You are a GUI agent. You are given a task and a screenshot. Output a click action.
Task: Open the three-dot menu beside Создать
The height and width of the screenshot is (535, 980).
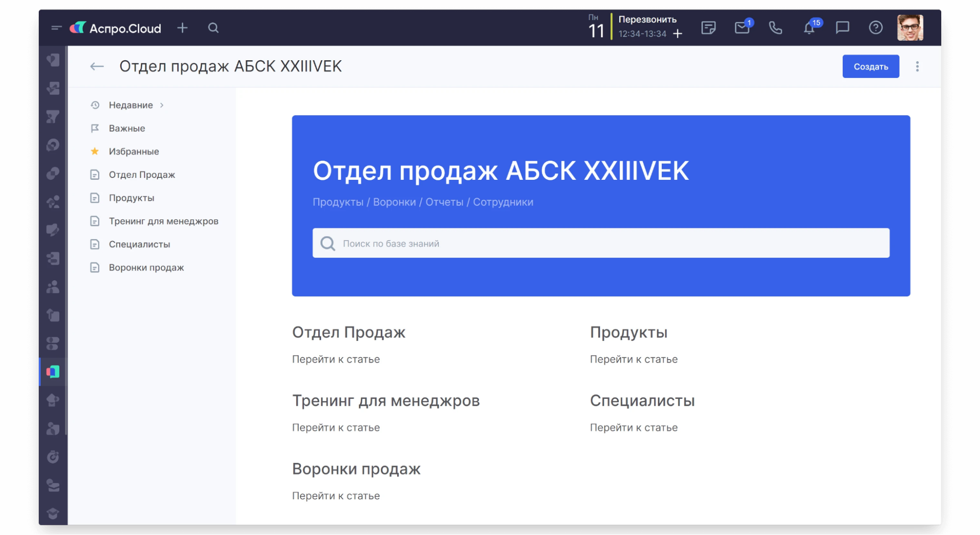click(917, 66)
